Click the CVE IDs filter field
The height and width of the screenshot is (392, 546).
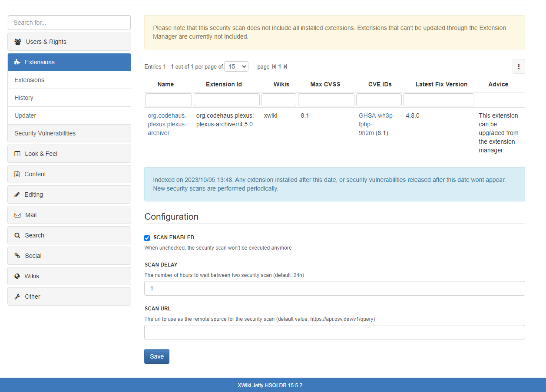(x=379, y=100)
